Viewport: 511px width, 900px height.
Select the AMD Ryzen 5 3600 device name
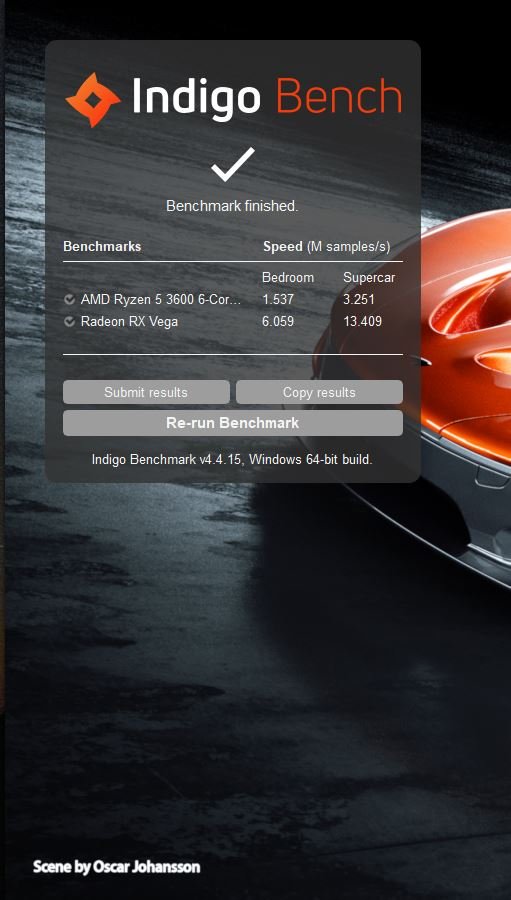161,300
